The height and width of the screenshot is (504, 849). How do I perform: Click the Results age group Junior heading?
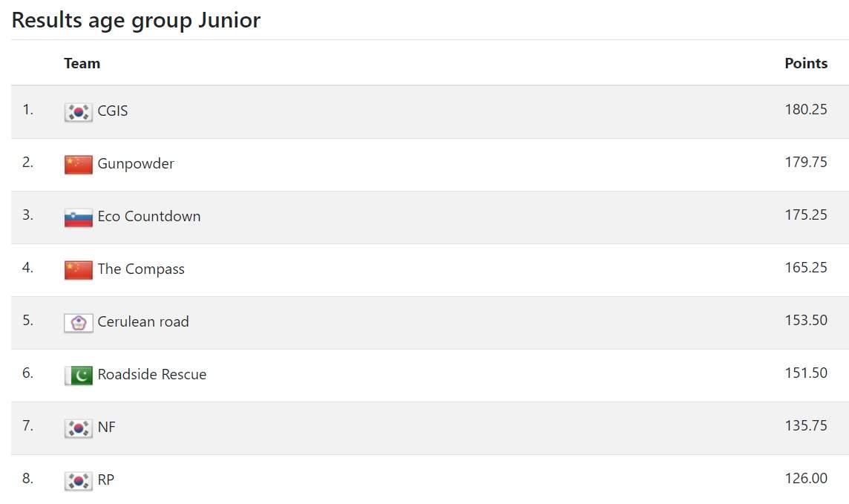(136, 21)
